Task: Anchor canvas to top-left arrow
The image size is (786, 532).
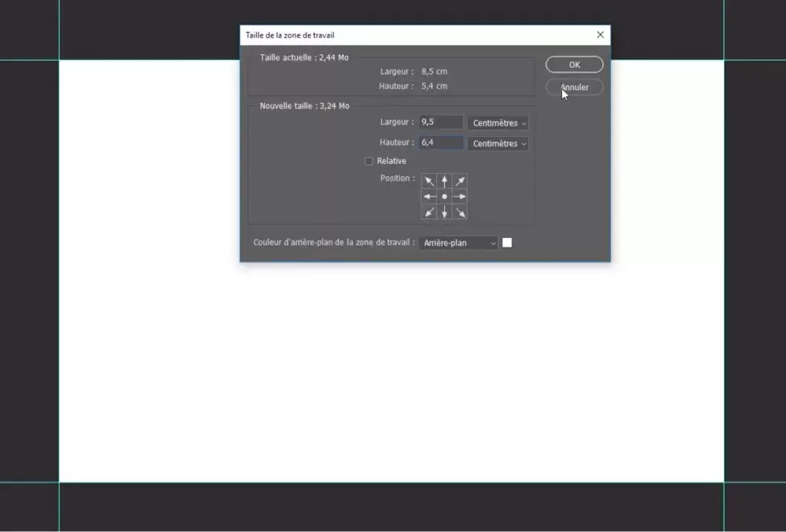Action: pos(429,182)
